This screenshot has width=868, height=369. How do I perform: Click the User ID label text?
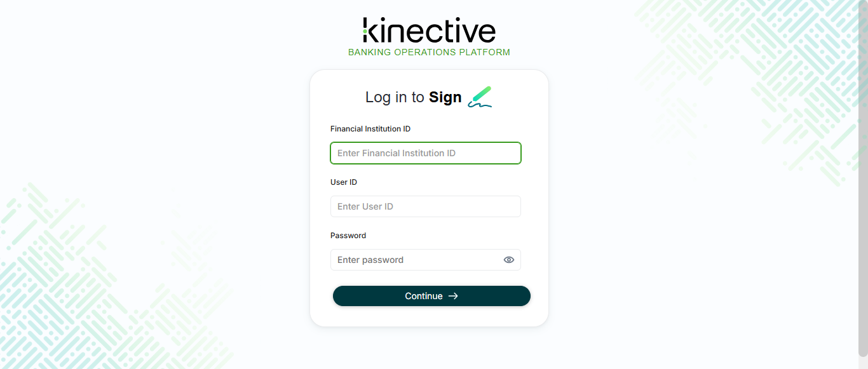344,182
